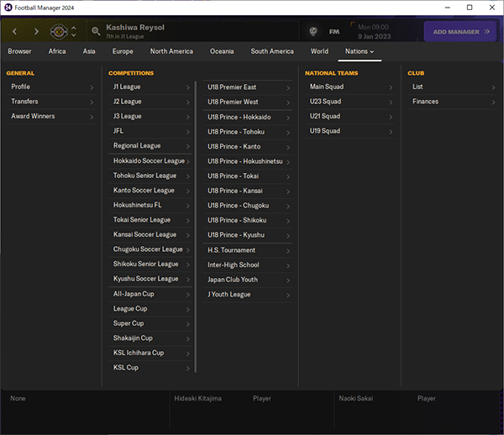The height and width of the screenshot is (435, 504).
Task: Select U18 Prince - Tohoku
Action: [x=248, y=132]
